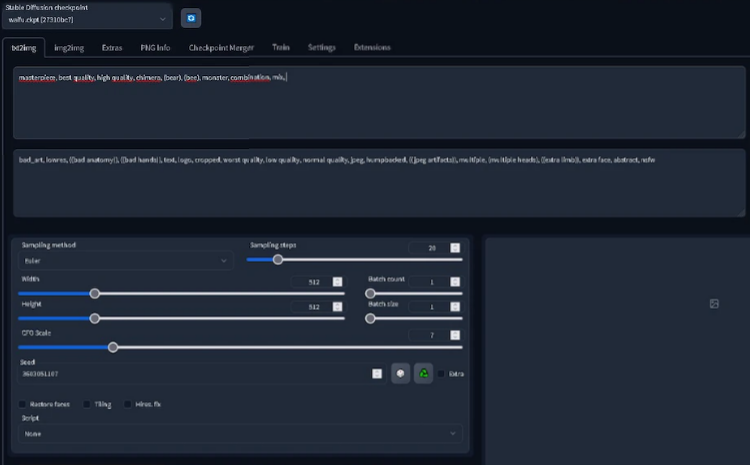Switch to the img2img tab
Screen dimensions: 750x465
click(x=69, y=48)
